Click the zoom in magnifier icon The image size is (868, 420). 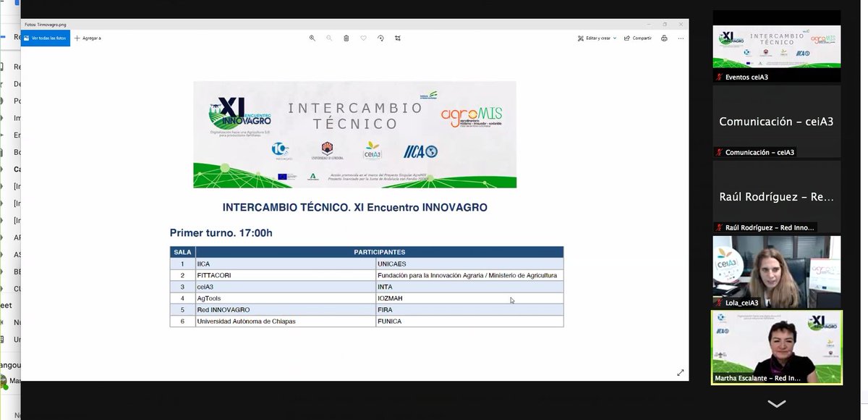tap(312, 38)
